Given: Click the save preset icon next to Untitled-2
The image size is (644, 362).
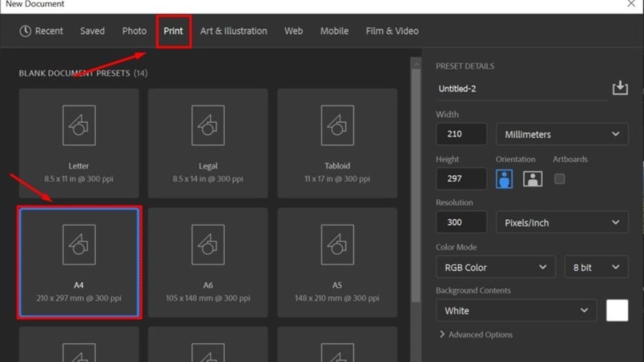Looking at the screenshot, I should (620, 88).
